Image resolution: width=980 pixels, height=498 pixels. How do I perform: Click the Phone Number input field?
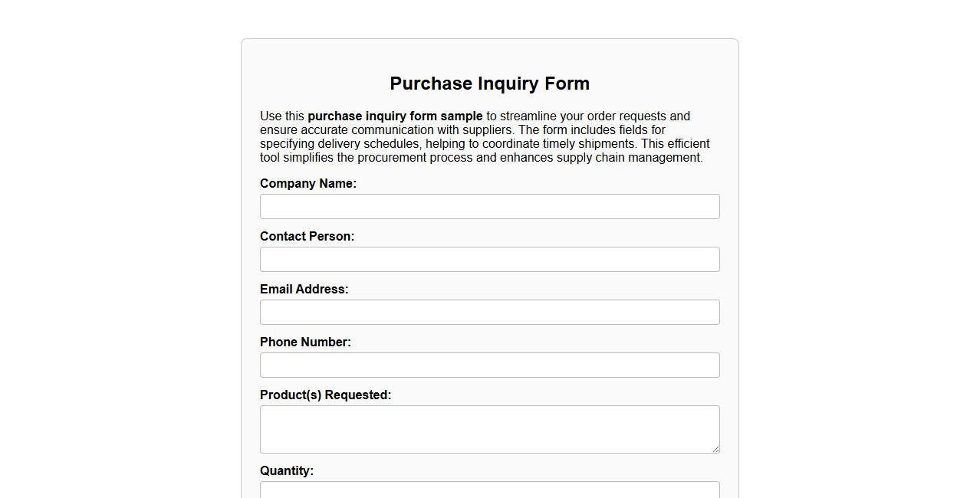click(x=489, y=365)
